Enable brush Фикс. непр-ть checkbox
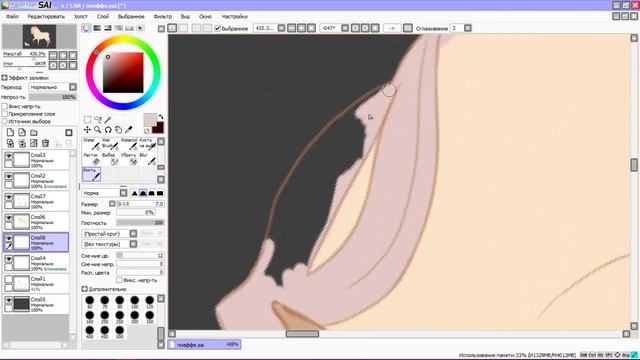 (x=119, y=280)
